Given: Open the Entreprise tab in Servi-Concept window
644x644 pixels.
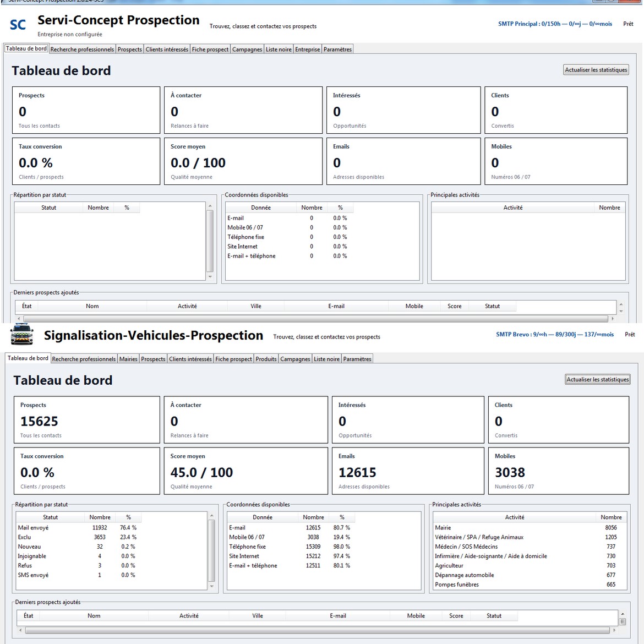Looking at the screenshot, I should tap(308, 50).
